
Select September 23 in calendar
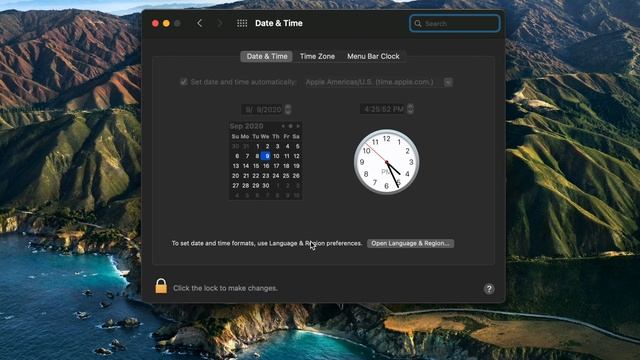(266, 176)
